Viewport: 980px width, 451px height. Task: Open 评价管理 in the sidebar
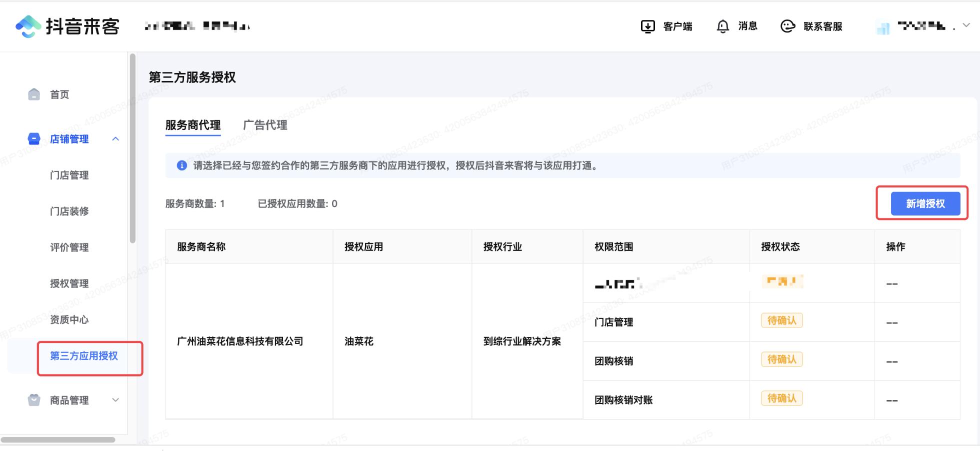(69, 247)
